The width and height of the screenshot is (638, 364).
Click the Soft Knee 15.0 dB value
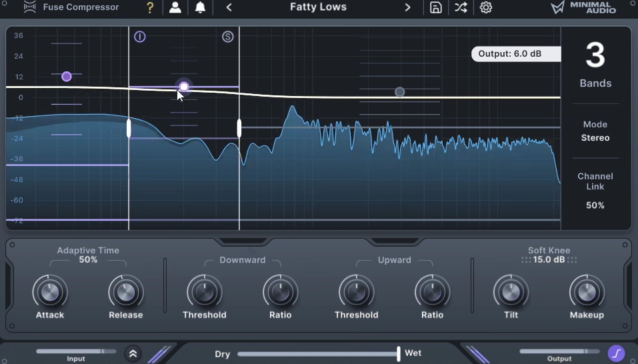549,259
